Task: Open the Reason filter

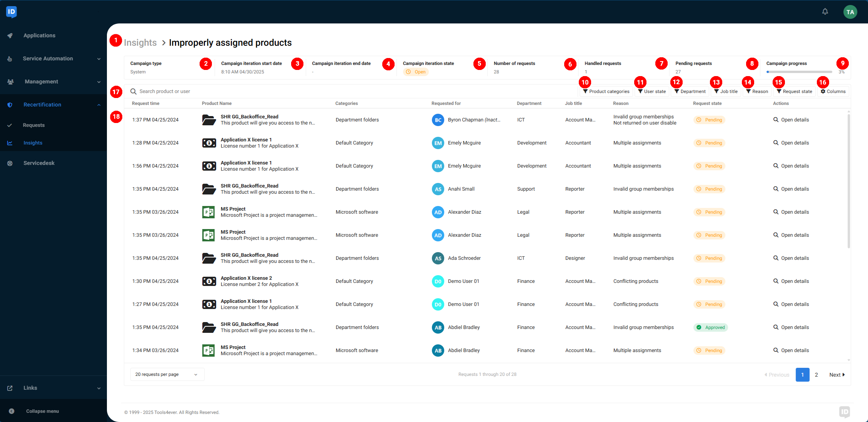Action: (x=757, y=91)
